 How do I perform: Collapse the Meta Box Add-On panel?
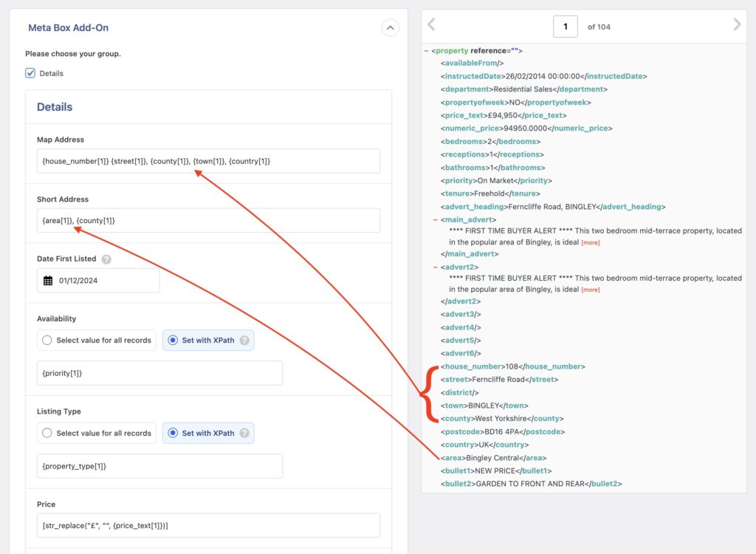point(391,27)
